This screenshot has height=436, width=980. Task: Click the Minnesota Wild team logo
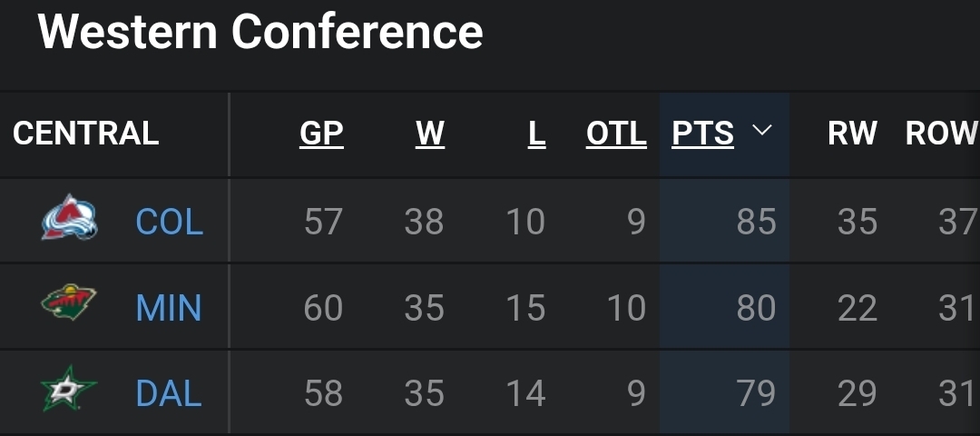69,305
